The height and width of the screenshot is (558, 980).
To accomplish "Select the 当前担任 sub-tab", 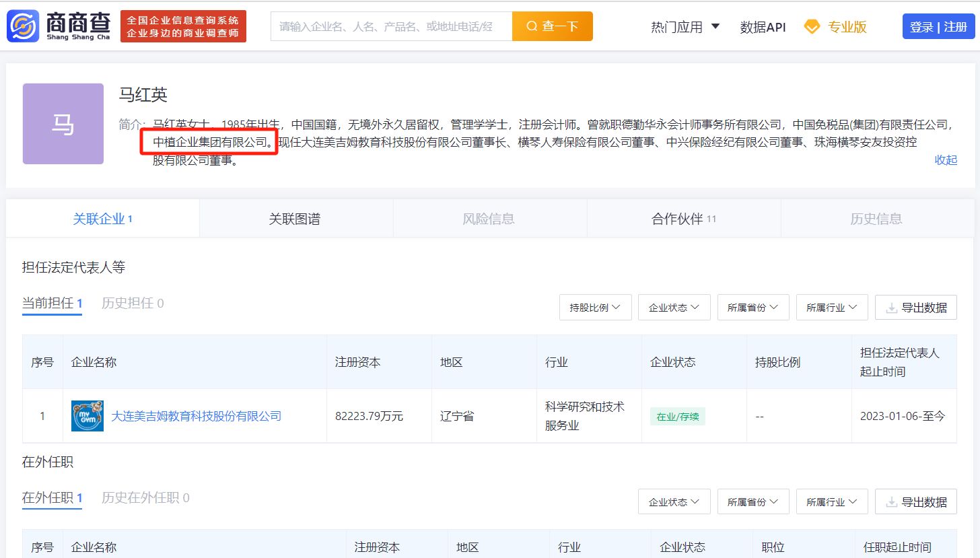I will [x=52, y=304].
